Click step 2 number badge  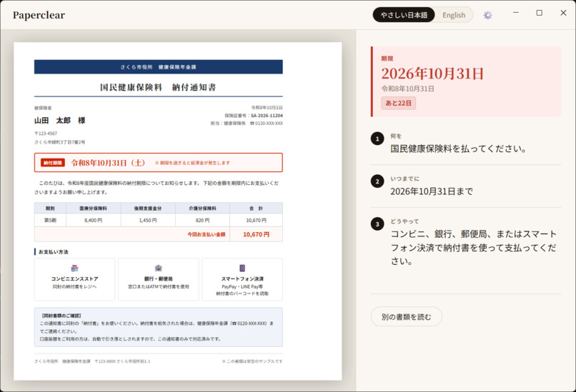coord(377,181)
